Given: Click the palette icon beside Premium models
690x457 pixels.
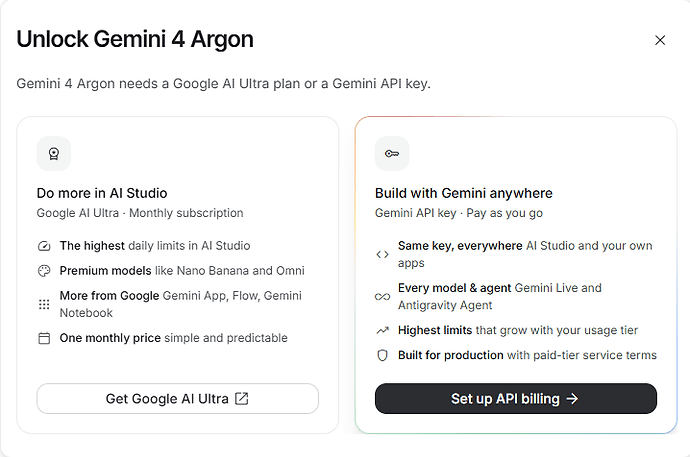Looking at the screenshot, I should (x=44, y=271).
